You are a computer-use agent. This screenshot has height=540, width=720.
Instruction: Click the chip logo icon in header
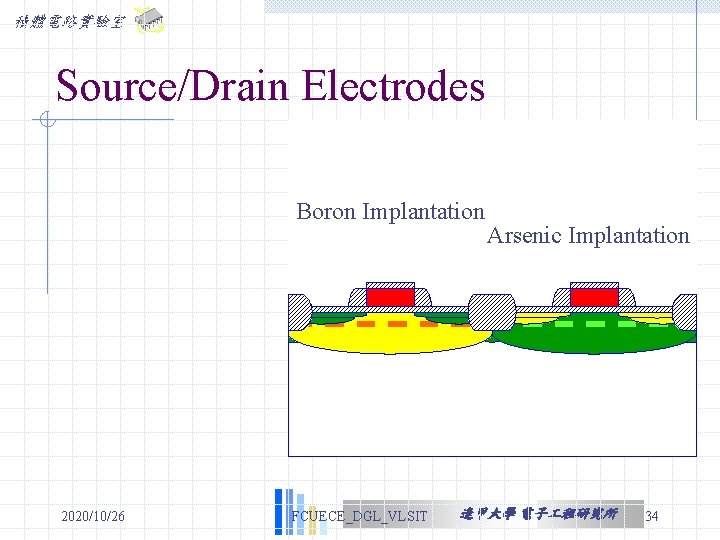click(150, 20)
